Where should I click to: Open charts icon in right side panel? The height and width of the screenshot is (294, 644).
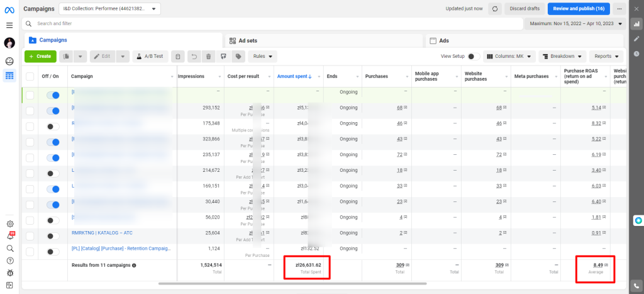(x=636, y=24)
